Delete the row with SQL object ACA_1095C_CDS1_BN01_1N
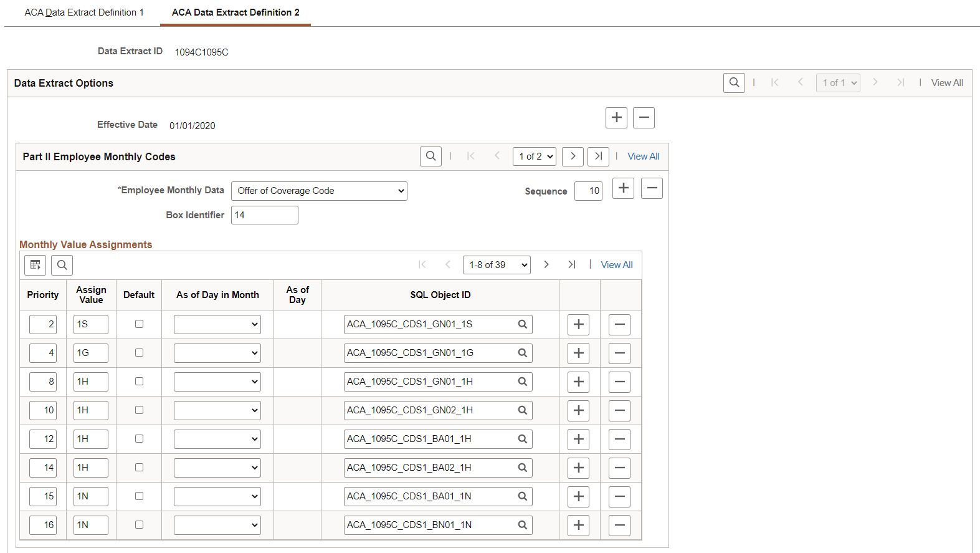 click(619, 525)
